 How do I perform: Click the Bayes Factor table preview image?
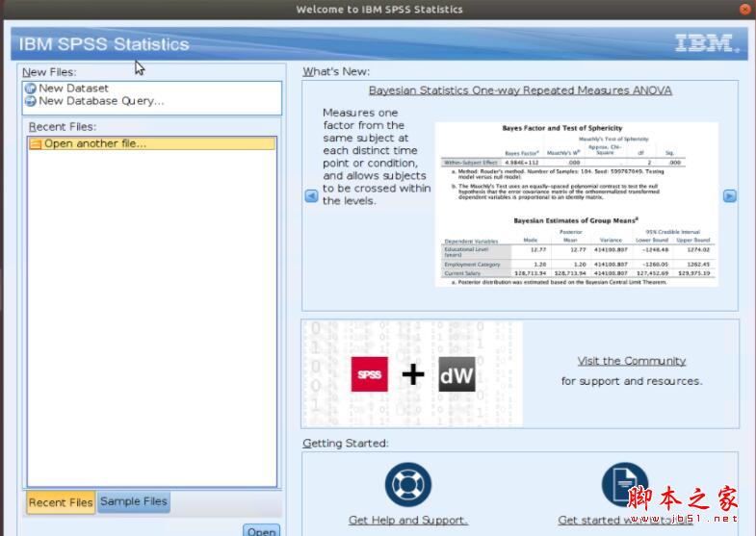pos(577,204)
